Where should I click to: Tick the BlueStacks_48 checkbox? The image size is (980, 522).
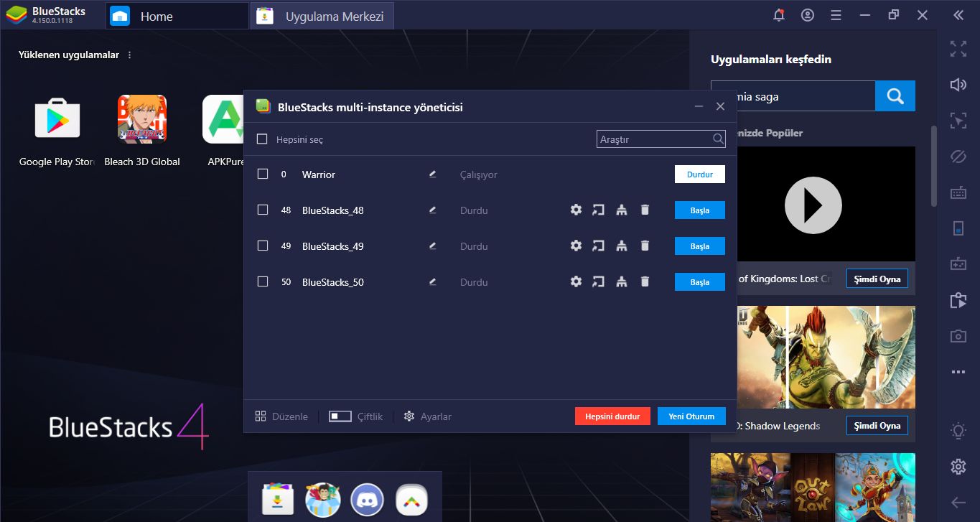pos(263,210)
